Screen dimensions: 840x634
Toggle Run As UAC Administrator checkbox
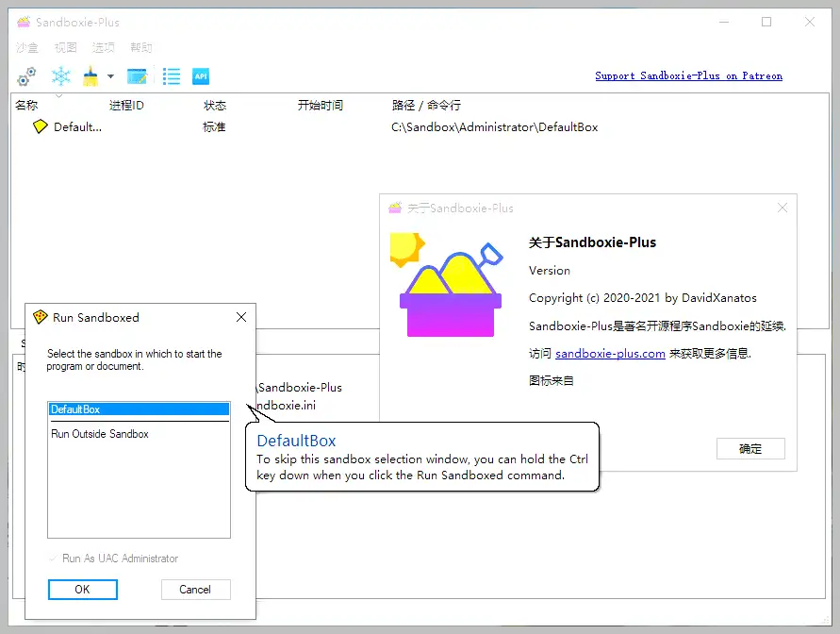(x=53, y=559)
